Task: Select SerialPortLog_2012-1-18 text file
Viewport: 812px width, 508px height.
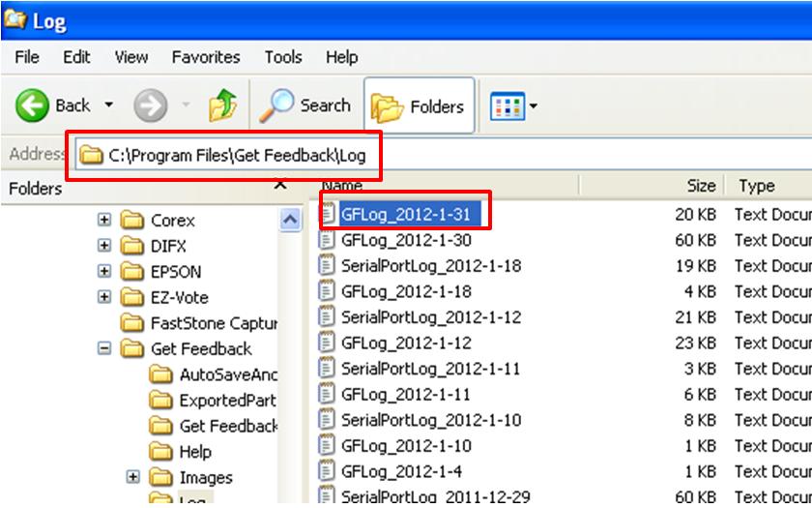Action: pos(430,266)
